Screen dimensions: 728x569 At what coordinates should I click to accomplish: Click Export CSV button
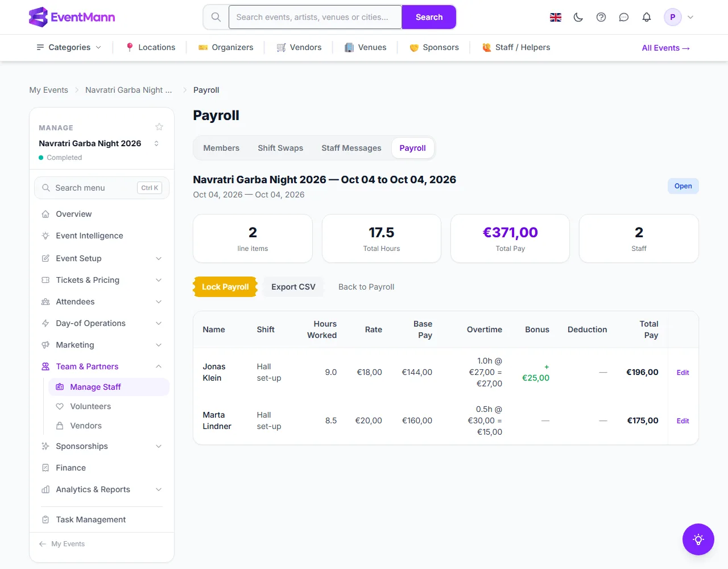pos(293,287)
